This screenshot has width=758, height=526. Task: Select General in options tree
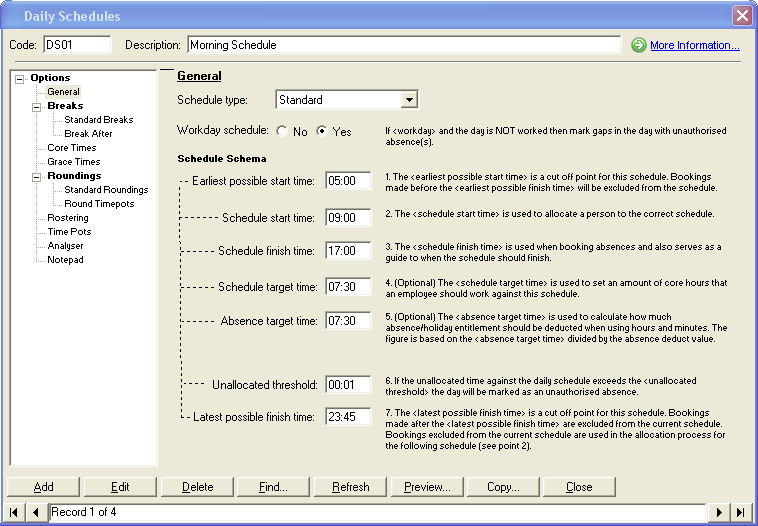pos(63,92)
